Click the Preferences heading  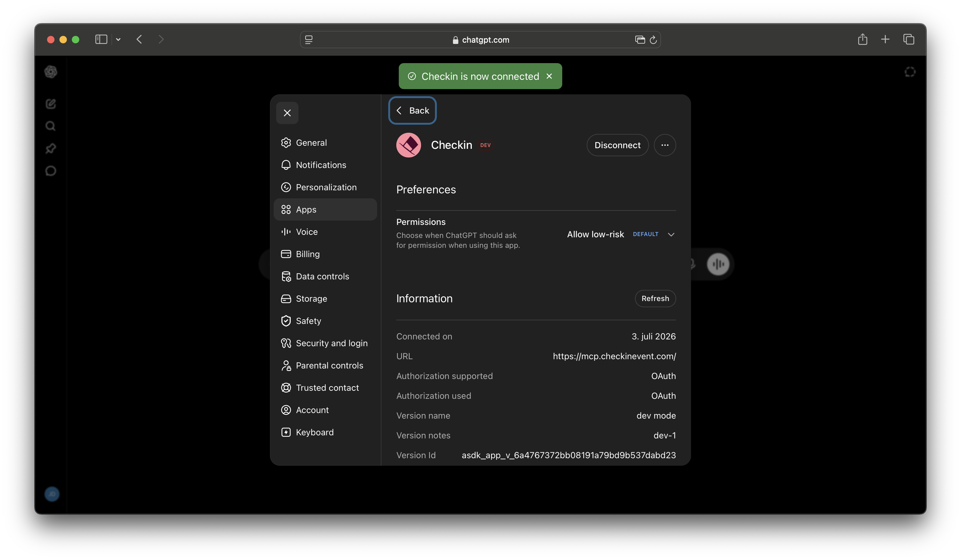tap(426, 189)
